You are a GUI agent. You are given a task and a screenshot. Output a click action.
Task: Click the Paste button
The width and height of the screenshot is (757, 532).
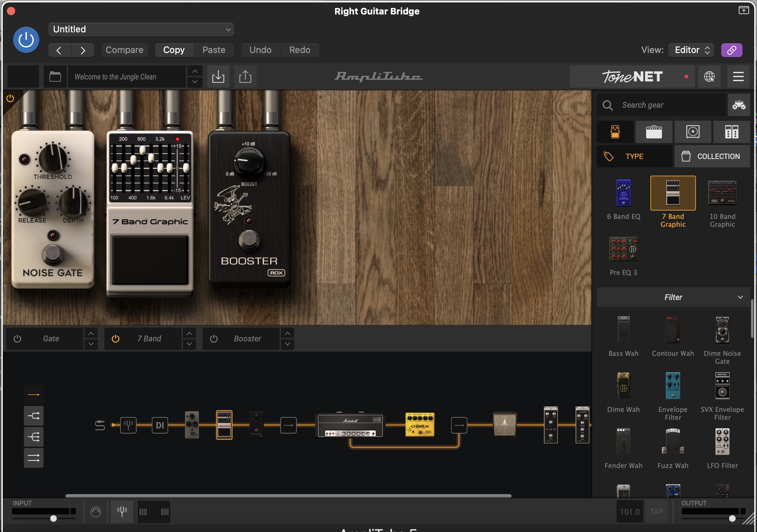214,50
